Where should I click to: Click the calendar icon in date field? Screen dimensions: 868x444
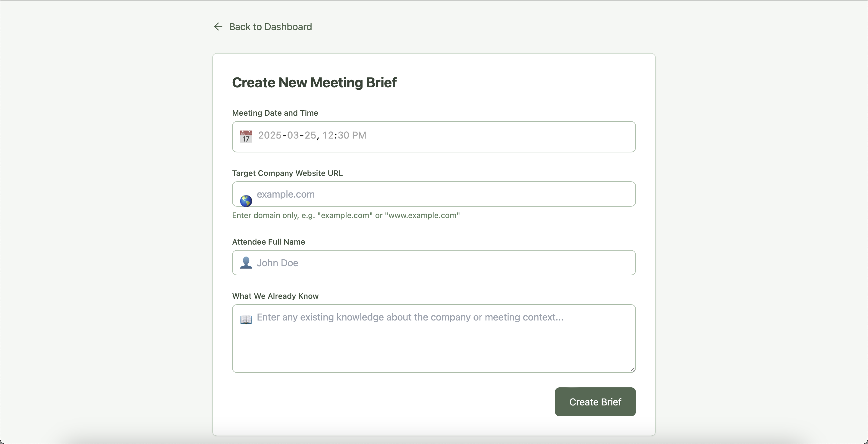[246, 136]
